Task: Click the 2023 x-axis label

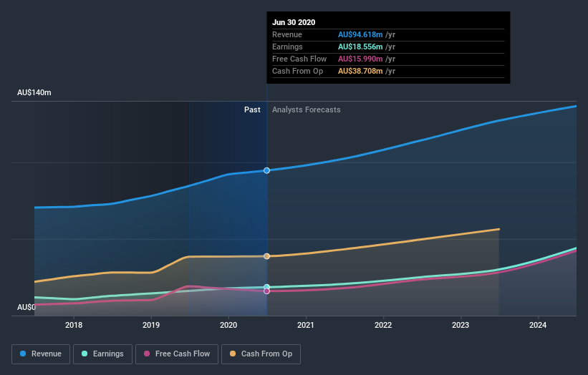Action: pos(461,325)
